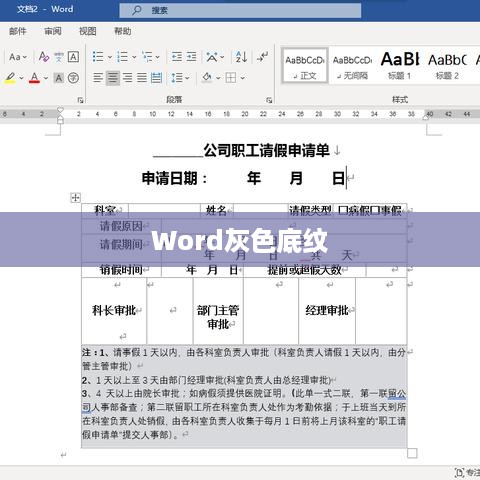Toggle Character Shading on text

click(59, 78)
